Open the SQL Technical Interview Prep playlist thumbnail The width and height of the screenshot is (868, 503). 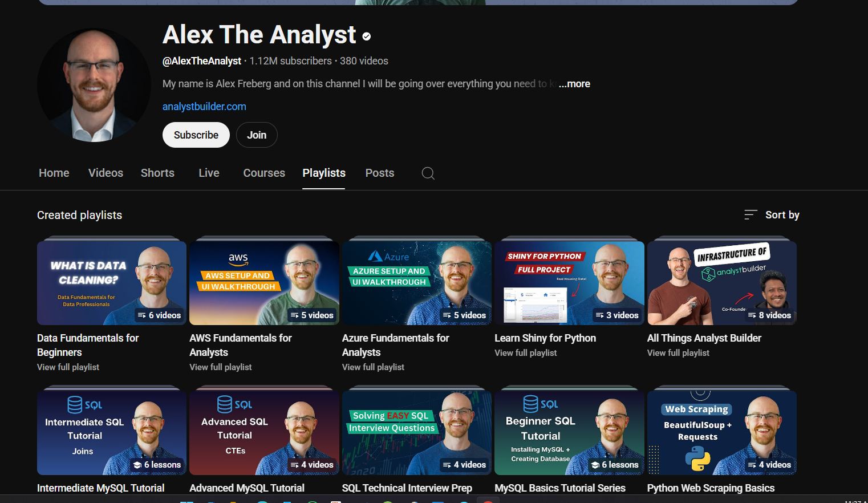point(416,432)
